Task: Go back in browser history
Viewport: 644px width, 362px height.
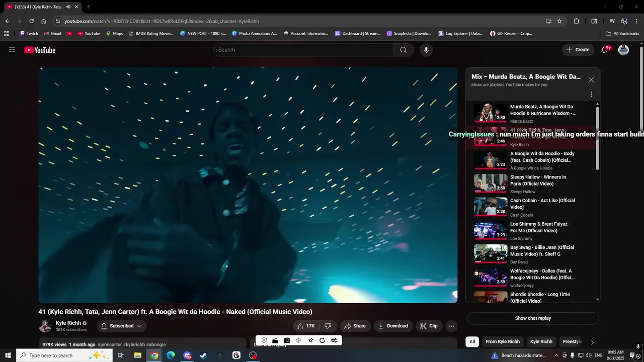Action: click(7, 21)
